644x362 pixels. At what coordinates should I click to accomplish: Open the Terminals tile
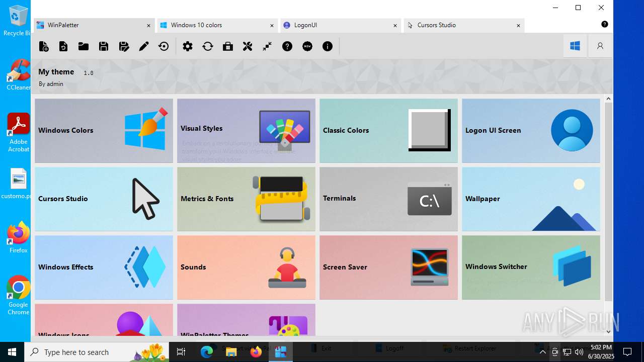pos(388,199)
